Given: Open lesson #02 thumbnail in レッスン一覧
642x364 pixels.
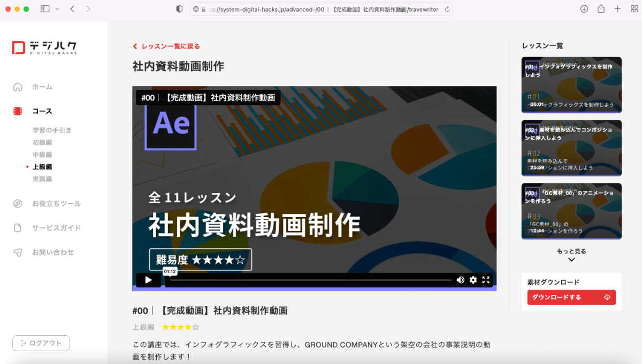Looking at the screenshot, I should [571, 148].
